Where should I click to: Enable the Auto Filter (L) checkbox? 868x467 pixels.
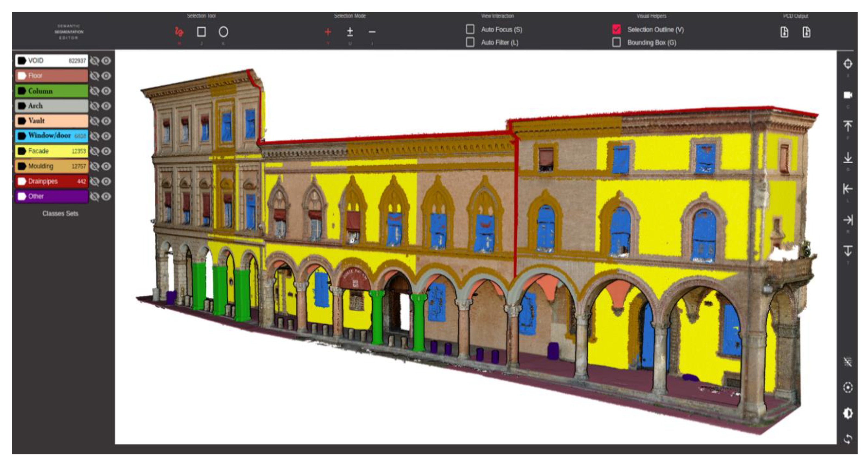point(470,42)
